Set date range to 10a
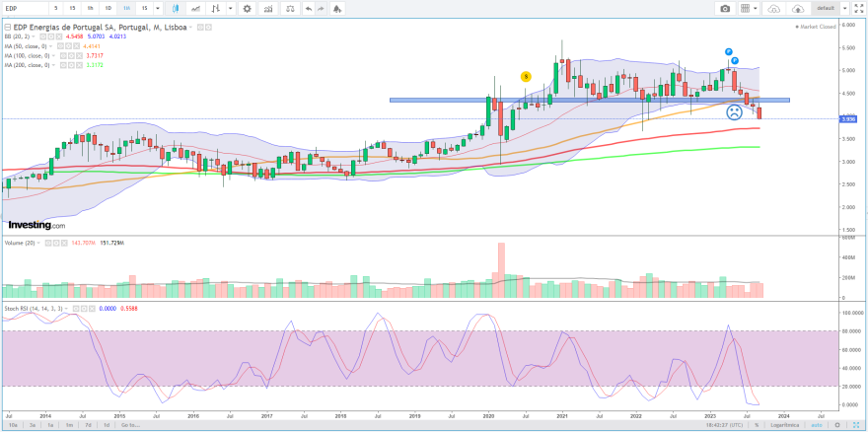The width and height of the screenshot is (868, 432). pos(13,425)
